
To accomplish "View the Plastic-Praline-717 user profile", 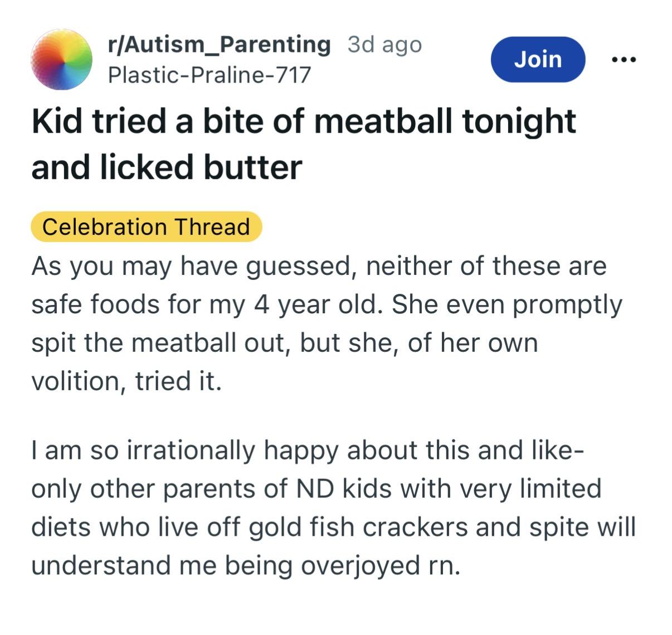I will (x=209, y=75).
